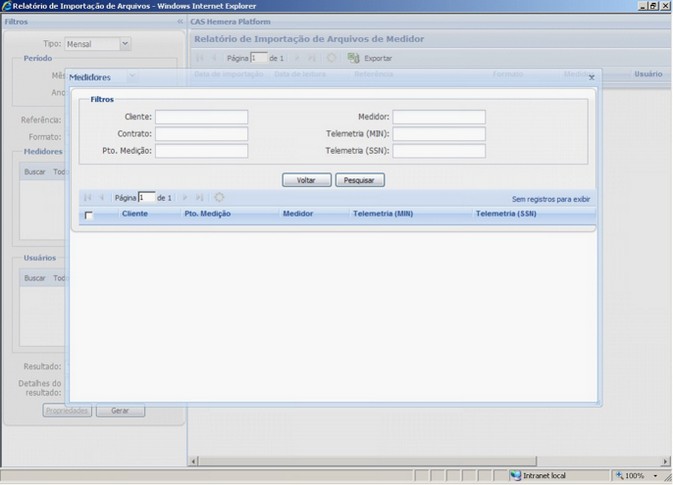The height and width of the screenshot is (485, 673).
Task: Go to next page in Medidores grid
Action: click(x=185, y=198)
